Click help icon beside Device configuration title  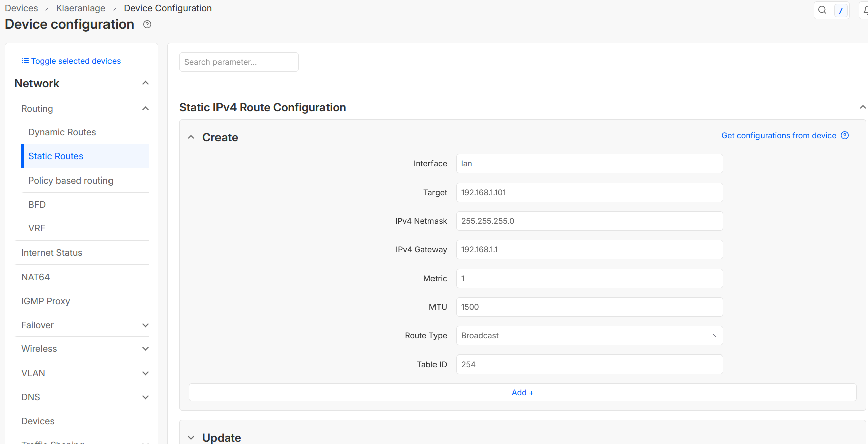147,24
